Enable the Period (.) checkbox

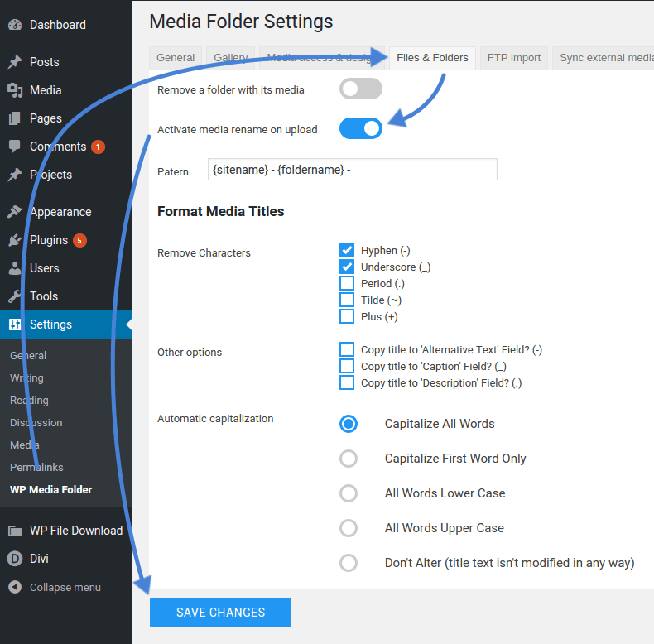347,283
